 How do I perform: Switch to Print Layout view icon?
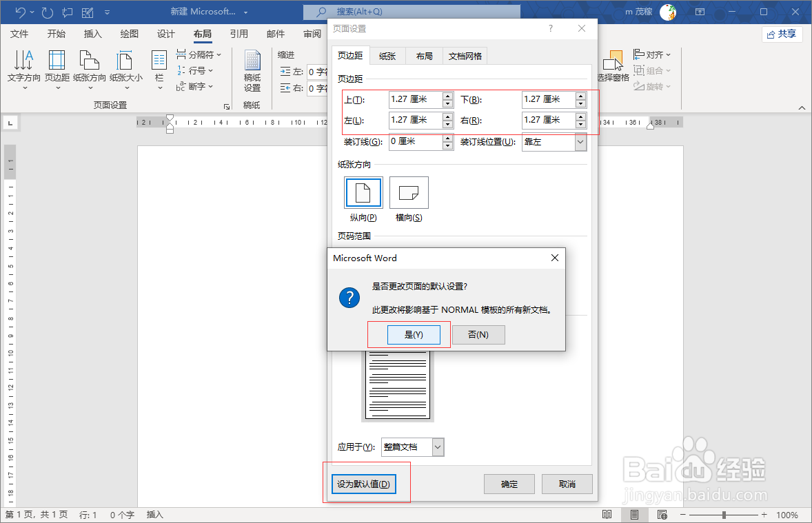click(634, 515)
